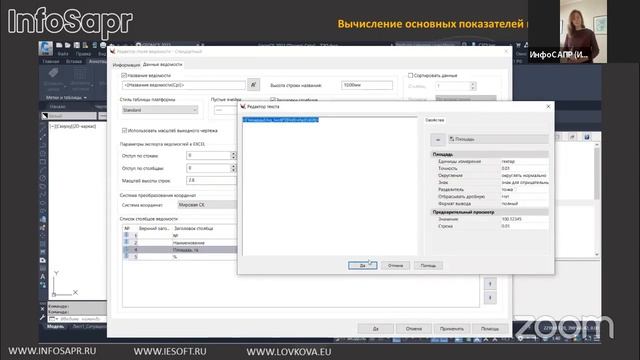Move selected column up with arrow button
The height and width of the screenshot is (360, 640).
click(x=490, y=284)
